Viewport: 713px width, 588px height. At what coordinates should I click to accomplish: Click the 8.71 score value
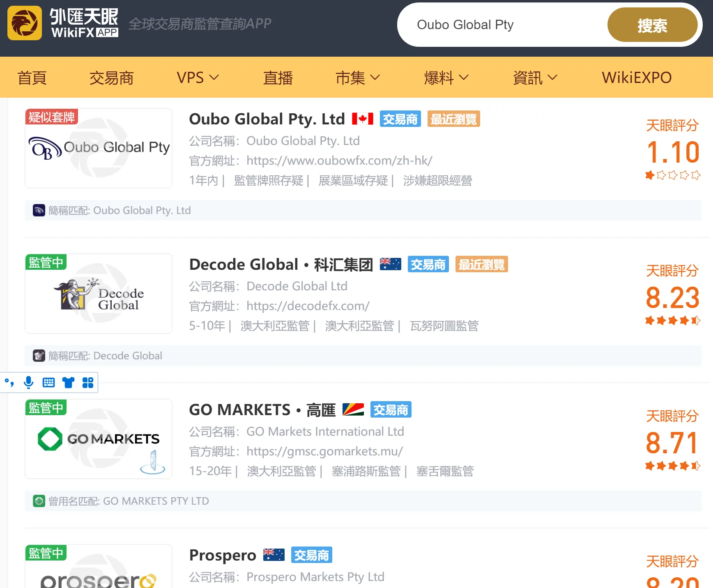pyautogui.click(x=673, y=443)
